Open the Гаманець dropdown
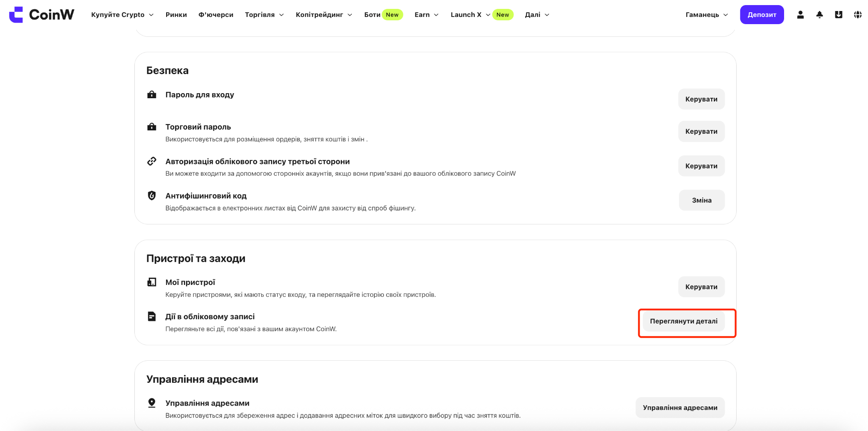Viewport: 868px width, 431px height. (707, 14)
